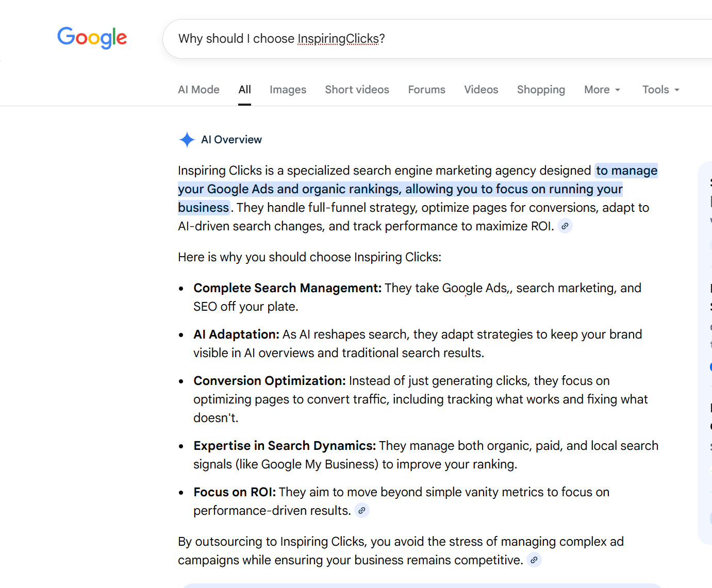Open source link icon after "remains competitive"
Viewport: 712px width, 588px height.
[534, 560]
